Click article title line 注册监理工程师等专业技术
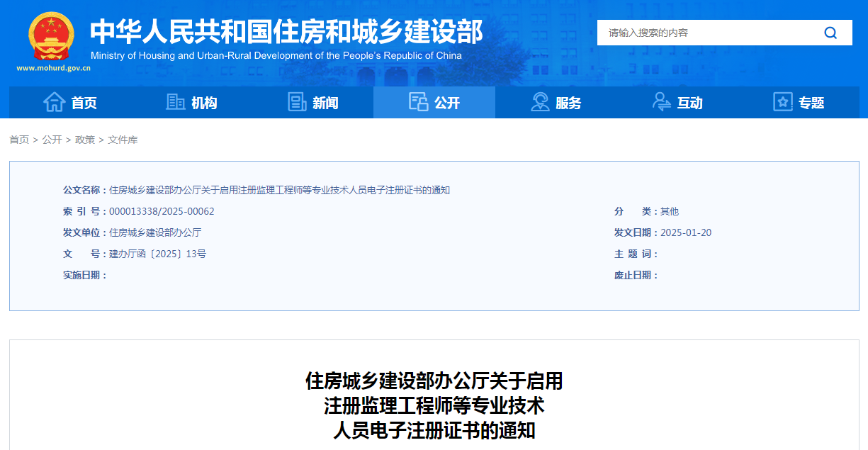This screenshot has height=450, width=868. pyautogui.click(x=434, y=406)
